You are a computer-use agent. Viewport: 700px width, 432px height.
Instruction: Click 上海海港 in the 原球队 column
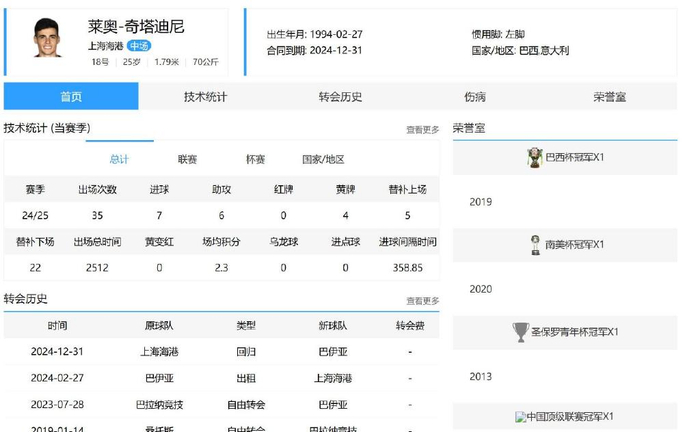(159, 352)
